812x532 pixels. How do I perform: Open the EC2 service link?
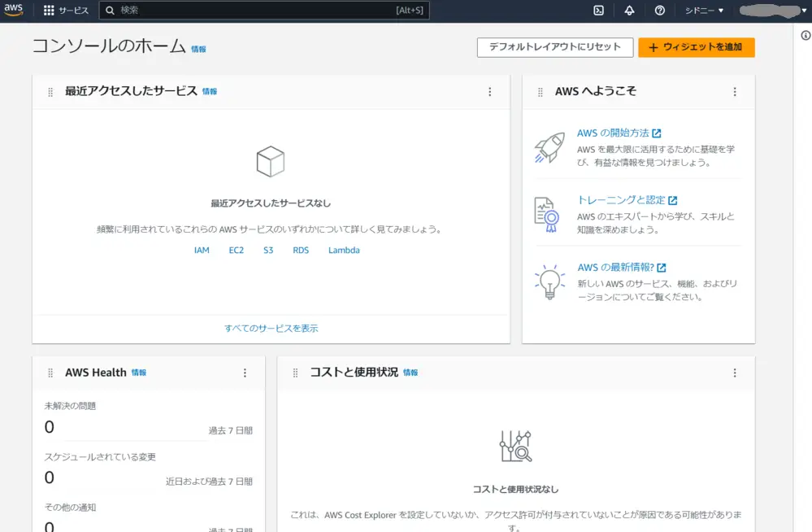(x=237, y=250)
